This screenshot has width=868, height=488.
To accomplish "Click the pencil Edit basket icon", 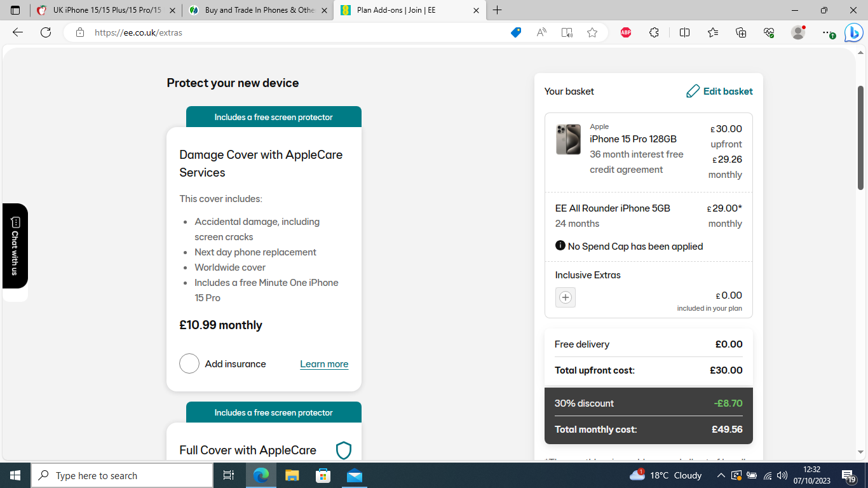I will click(693, 91).
